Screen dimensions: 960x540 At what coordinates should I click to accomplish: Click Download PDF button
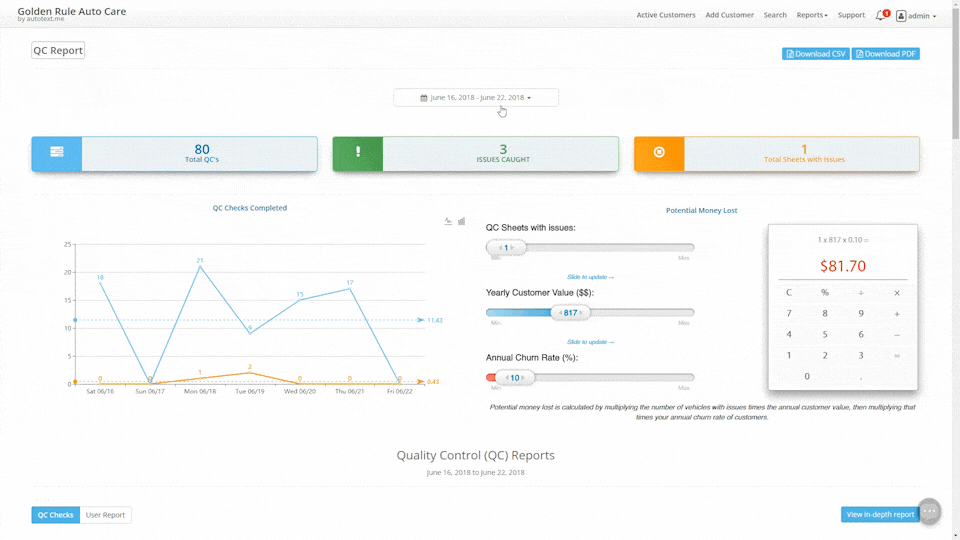click(885, 54)
